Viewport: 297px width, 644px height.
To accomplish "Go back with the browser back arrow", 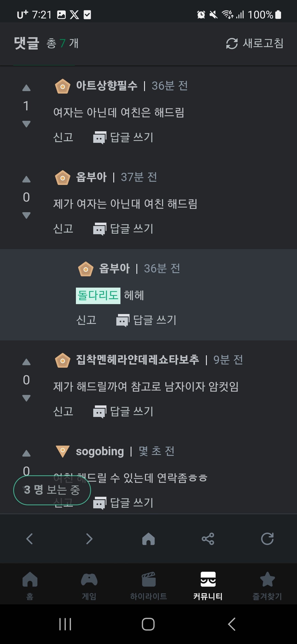I will pyautogui.click(x=30, y=539).
